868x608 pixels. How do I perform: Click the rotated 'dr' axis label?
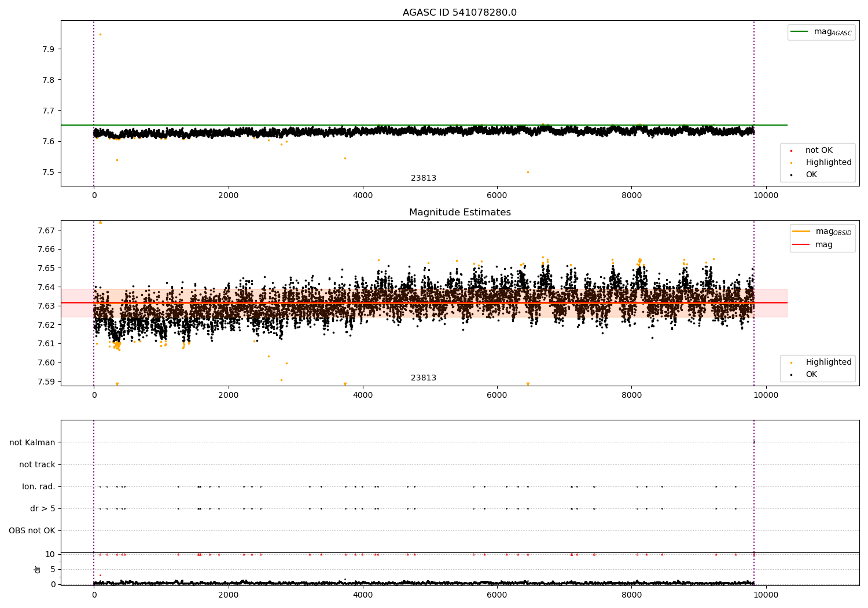coord(38,569)
